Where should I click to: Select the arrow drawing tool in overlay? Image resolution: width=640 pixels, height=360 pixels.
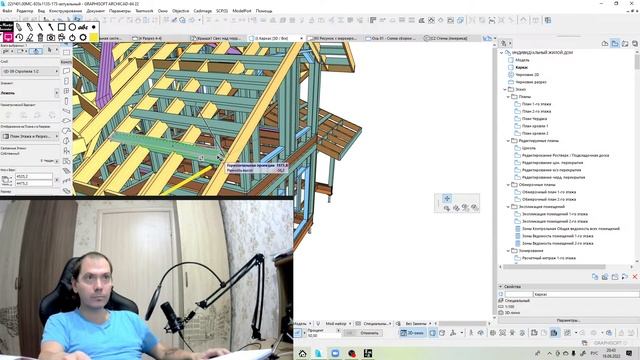click(x=51, y=27)
